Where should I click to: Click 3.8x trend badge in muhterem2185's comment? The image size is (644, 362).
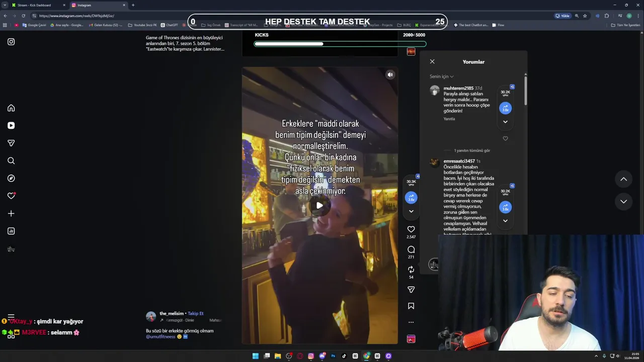tap(505, 108)
